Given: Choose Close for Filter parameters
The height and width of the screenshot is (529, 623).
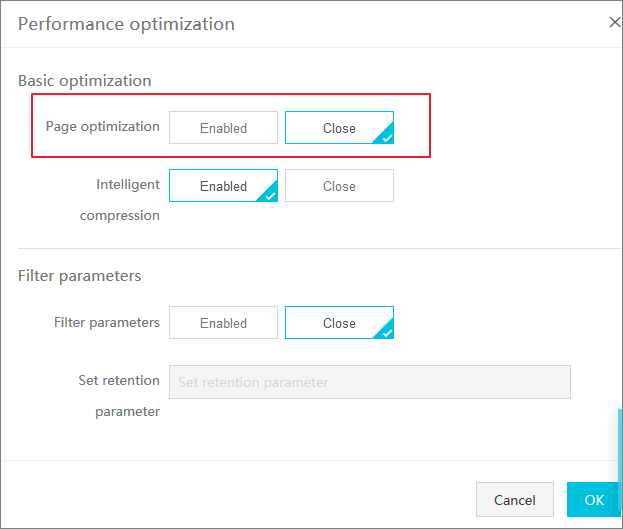Looking at the screenshot, I should point(339,323).
